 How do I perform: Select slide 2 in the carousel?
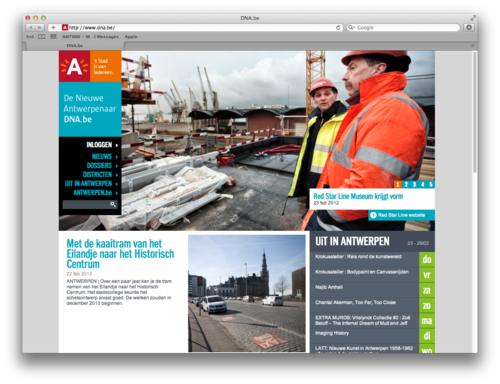(406, 184)
